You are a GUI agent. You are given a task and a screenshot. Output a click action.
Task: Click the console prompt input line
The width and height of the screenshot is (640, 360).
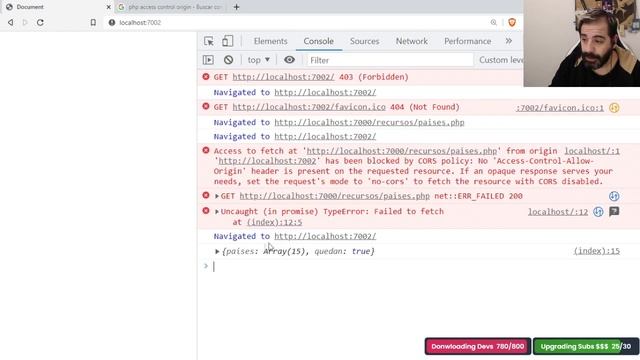point(416,267)
